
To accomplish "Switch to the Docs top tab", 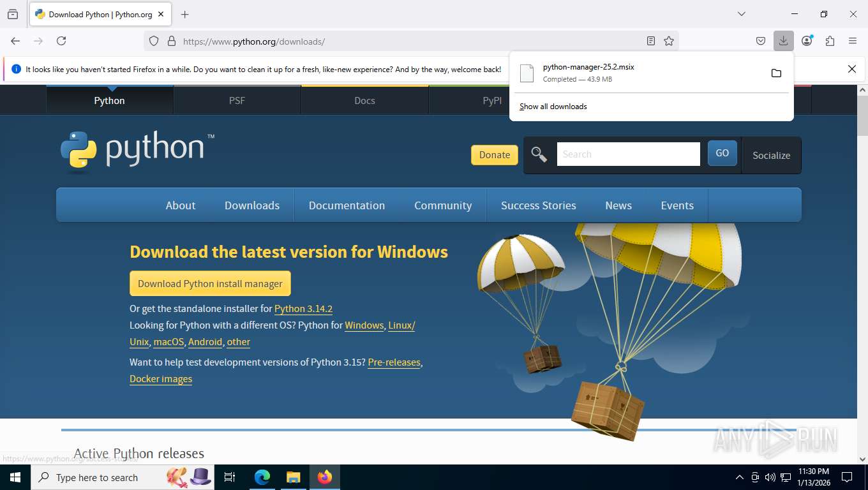I will [364, 100].
